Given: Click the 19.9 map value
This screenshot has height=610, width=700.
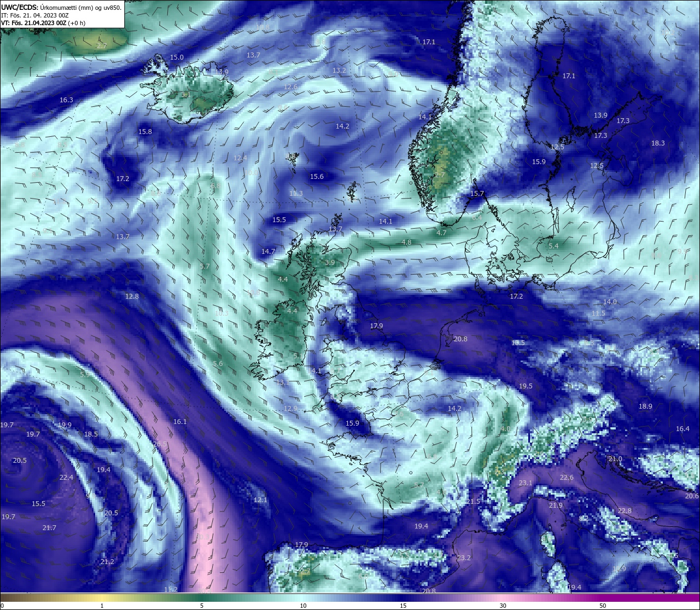Looking at the screenshot, I should [65, 425].
